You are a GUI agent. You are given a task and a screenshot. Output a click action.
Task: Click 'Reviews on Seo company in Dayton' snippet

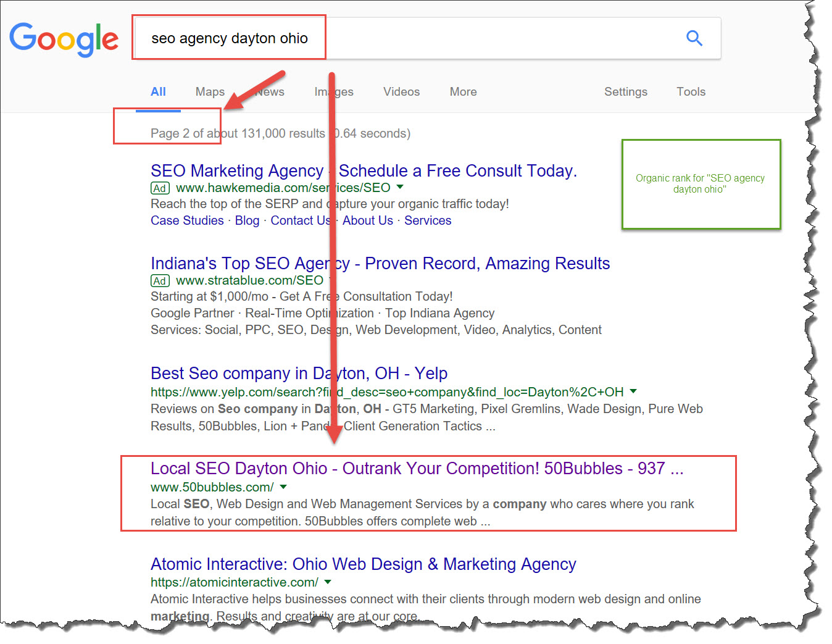pyautogui.click(x=426, y=417)
